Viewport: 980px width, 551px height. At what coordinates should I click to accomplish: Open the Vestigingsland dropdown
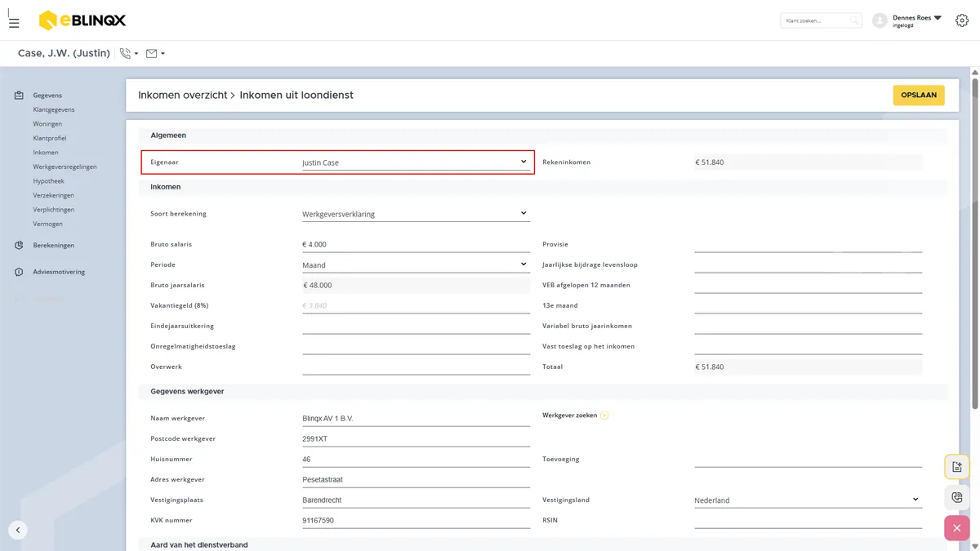click(x=808, y=500)
